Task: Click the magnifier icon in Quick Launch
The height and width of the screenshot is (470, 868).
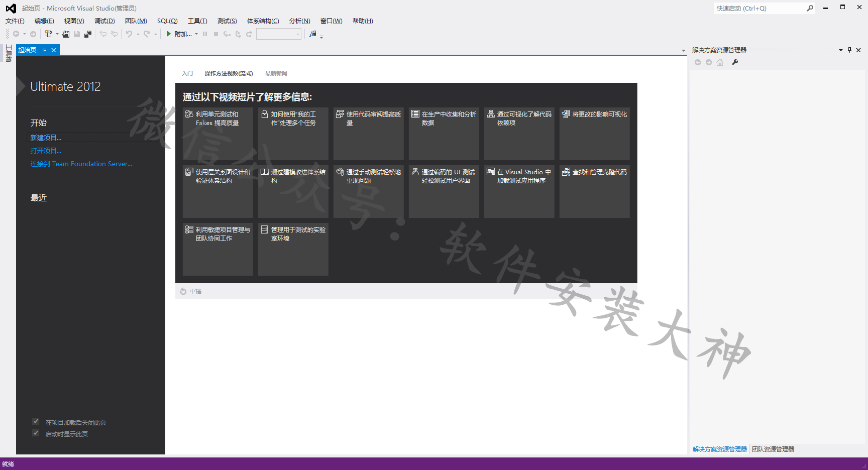Action: 810,8
